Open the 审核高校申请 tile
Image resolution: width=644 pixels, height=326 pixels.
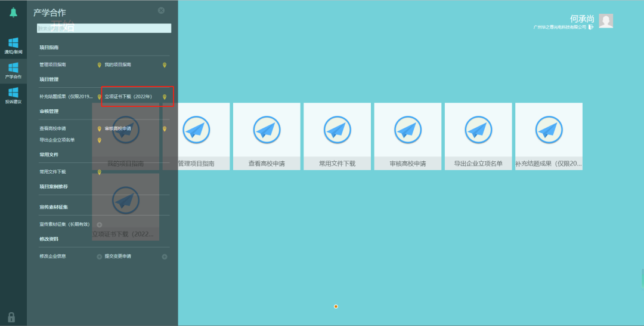click(407, 136)
